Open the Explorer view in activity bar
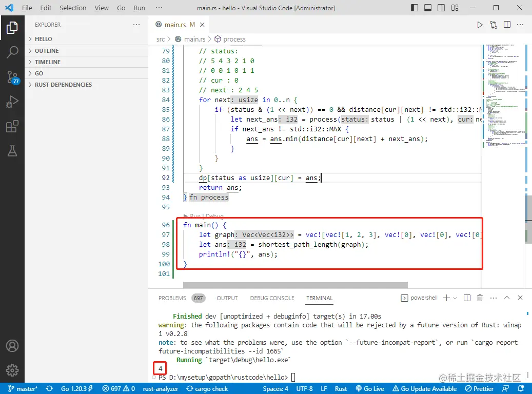Image resolution: width=532 pixels, height=394 pixels. [12, 28]
